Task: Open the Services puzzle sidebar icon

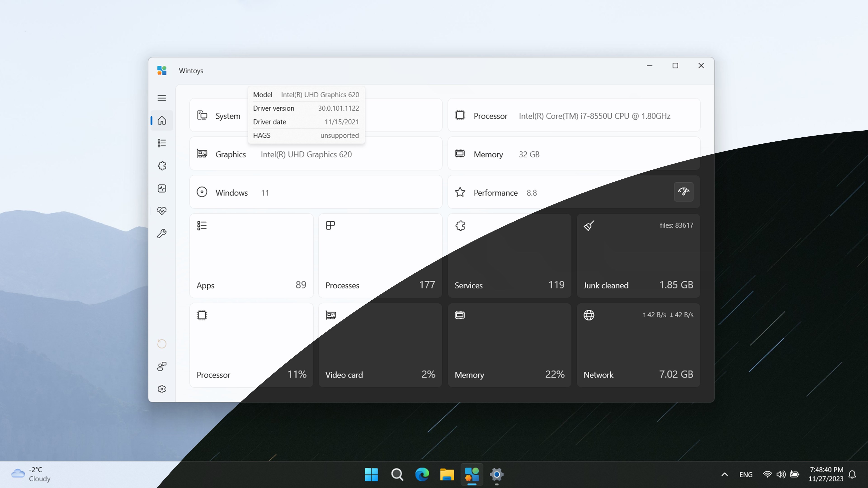Action: 162,166
